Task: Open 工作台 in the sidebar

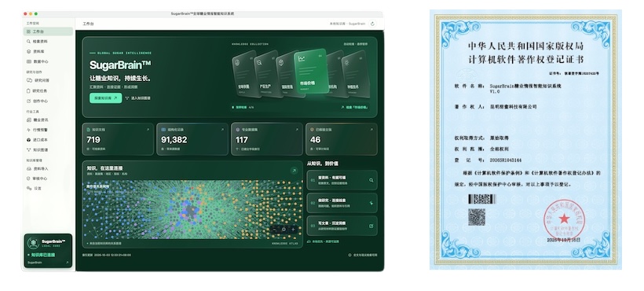Action: click(x=48, y=31)
